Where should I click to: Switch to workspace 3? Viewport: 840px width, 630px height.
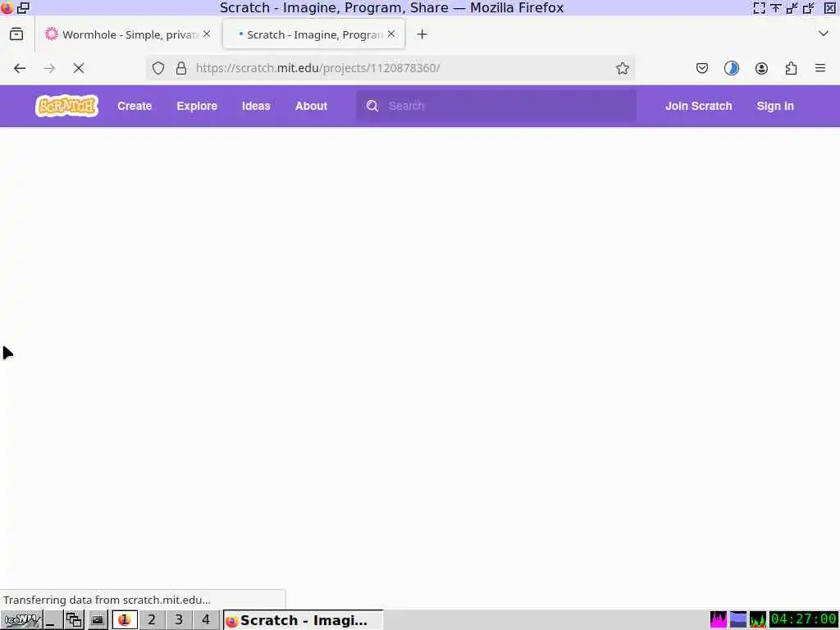tap(178, 620)
